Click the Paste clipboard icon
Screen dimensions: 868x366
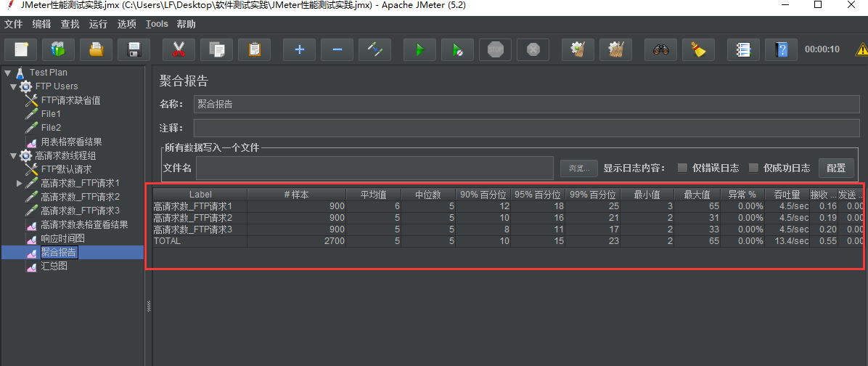[x=254, y=49]
